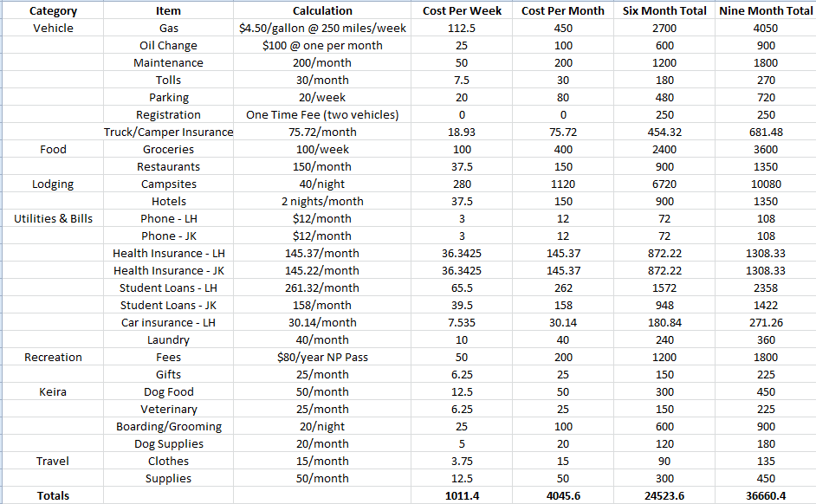
Task: Click the Boarding/Grooming item cell
Action: click(168, 427)
